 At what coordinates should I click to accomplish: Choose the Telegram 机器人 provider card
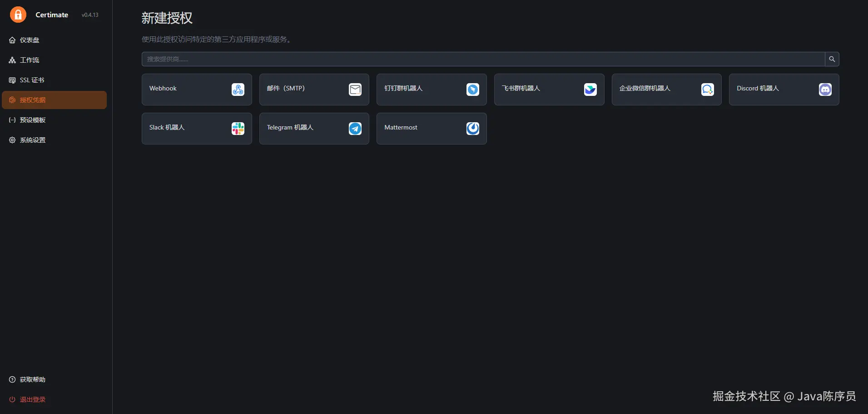(x=314, y=129)
